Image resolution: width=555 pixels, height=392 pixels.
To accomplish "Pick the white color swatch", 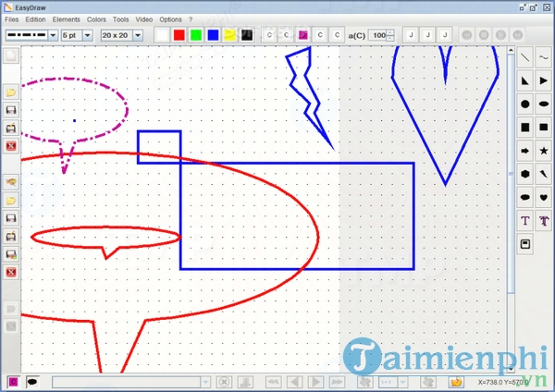I will (x=162, y=35).
